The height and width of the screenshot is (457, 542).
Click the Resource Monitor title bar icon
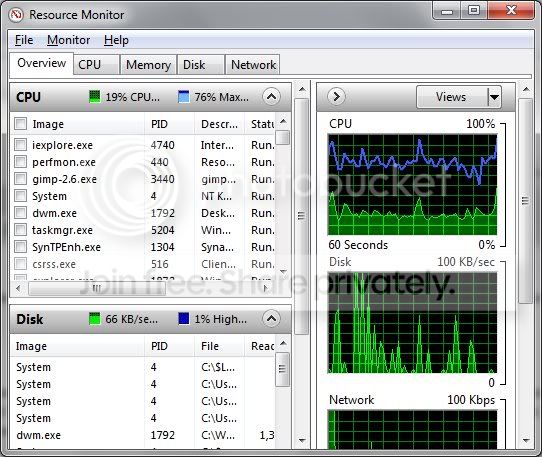pyautogui.click(x=16, y=15)
